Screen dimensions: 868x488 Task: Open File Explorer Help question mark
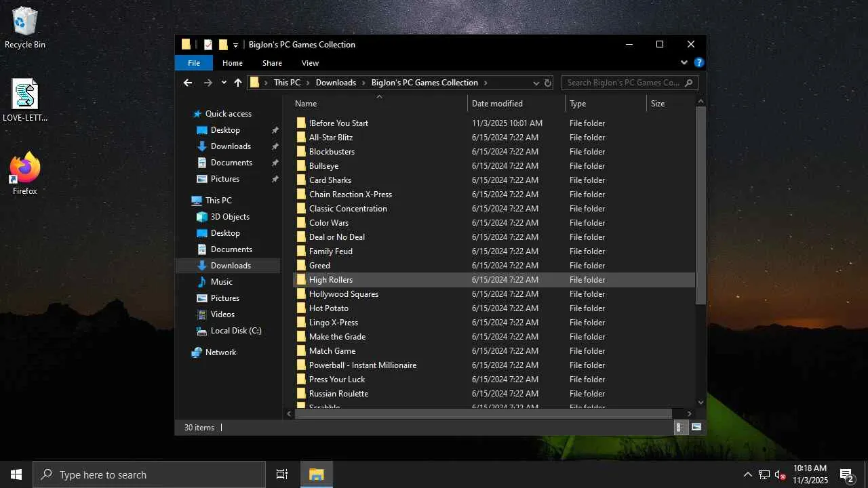click(x=699, y=63)
